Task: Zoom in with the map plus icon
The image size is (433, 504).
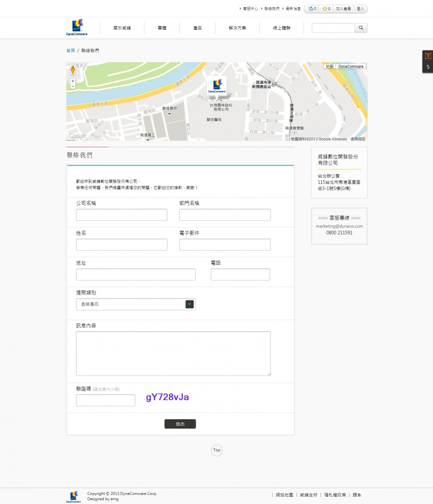Action: tap(72, 82)
